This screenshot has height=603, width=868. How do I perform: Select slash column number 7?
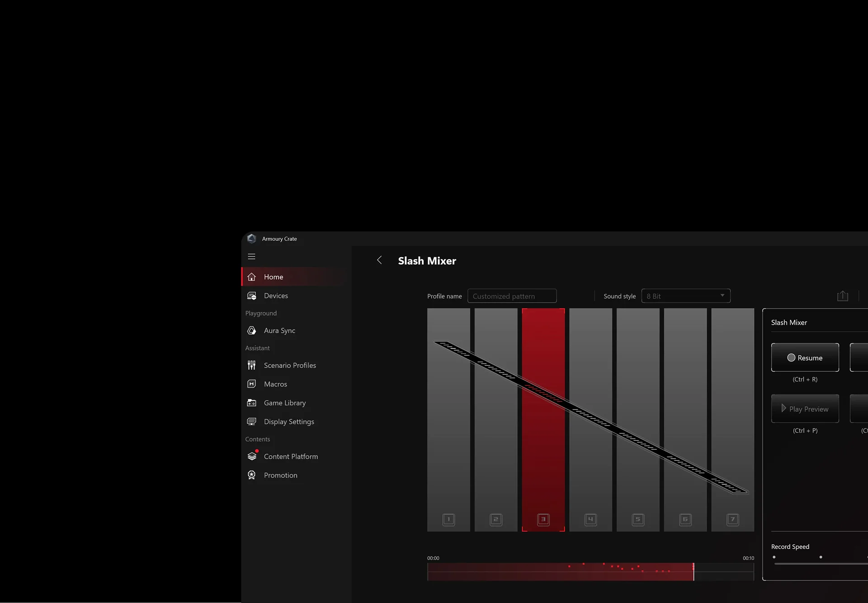(x=733, y=519)
